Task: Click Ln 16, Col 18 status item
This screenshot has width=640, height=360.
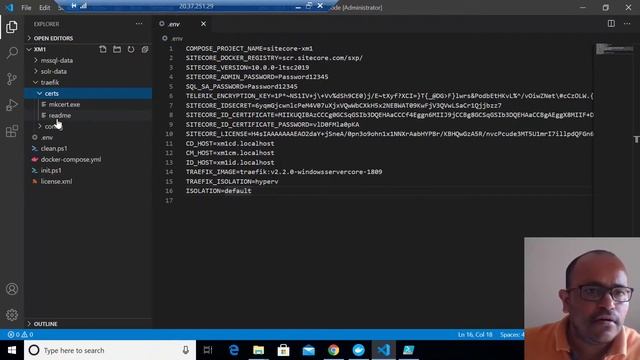Action: coord(475,334)
